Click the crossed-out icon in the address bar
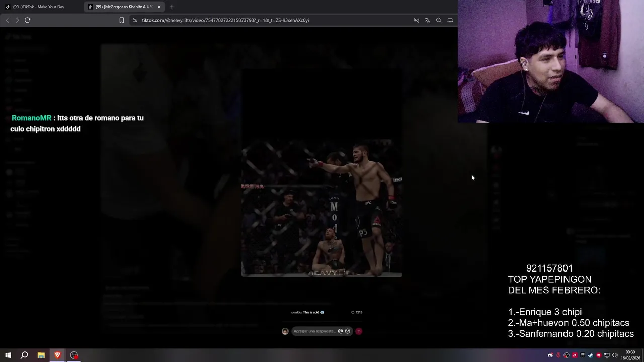 [x=416, y=20]
